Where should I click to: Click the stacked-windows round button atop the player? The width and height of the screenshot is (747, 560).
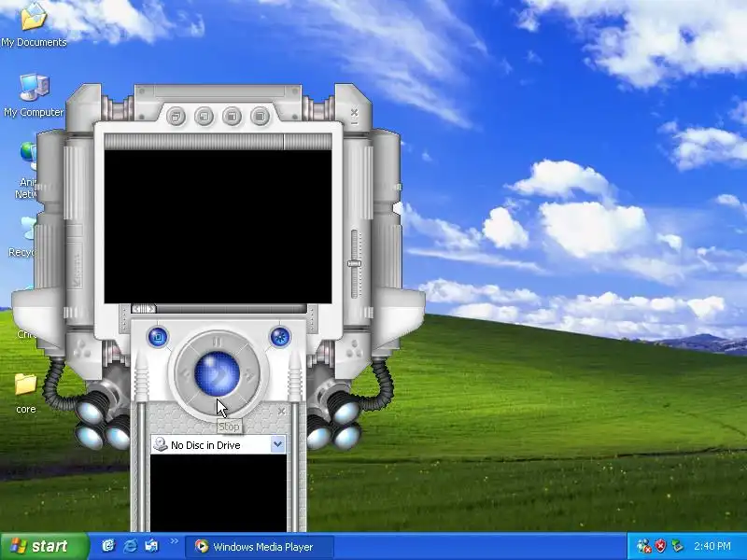[x=176, y=116]
